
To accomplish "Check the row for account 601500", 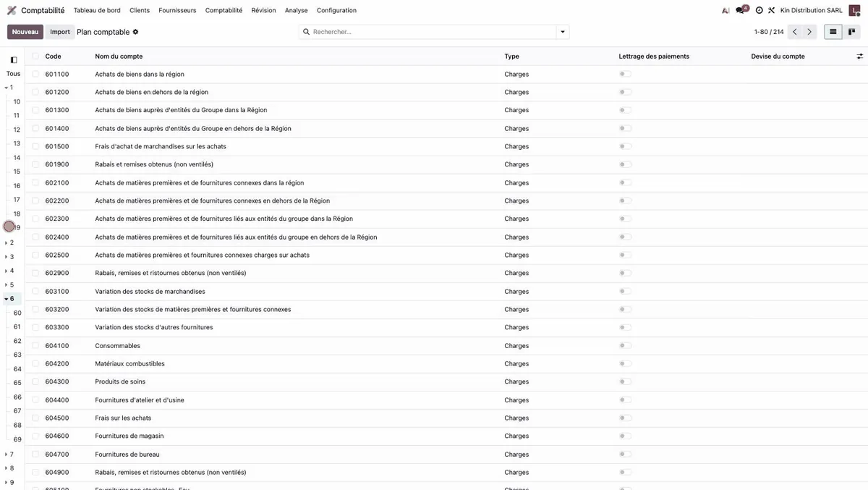I will [35, 146].
